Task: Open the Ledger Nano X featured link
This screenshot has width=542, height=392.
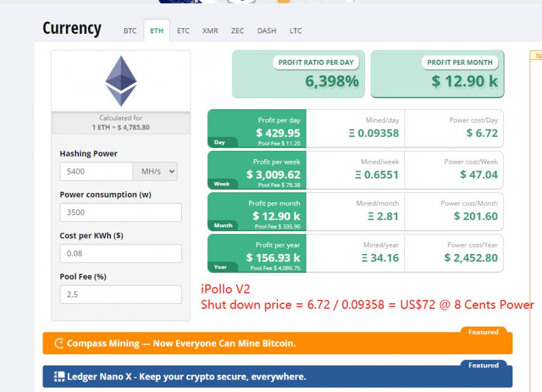Action: click(x=186, y=376)
